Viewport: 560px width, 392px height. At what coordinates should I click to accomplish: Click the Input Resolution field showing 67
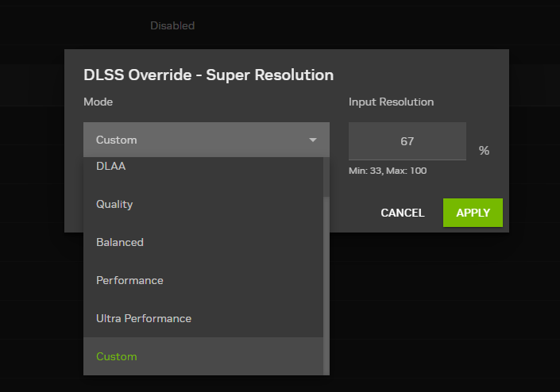407,141
